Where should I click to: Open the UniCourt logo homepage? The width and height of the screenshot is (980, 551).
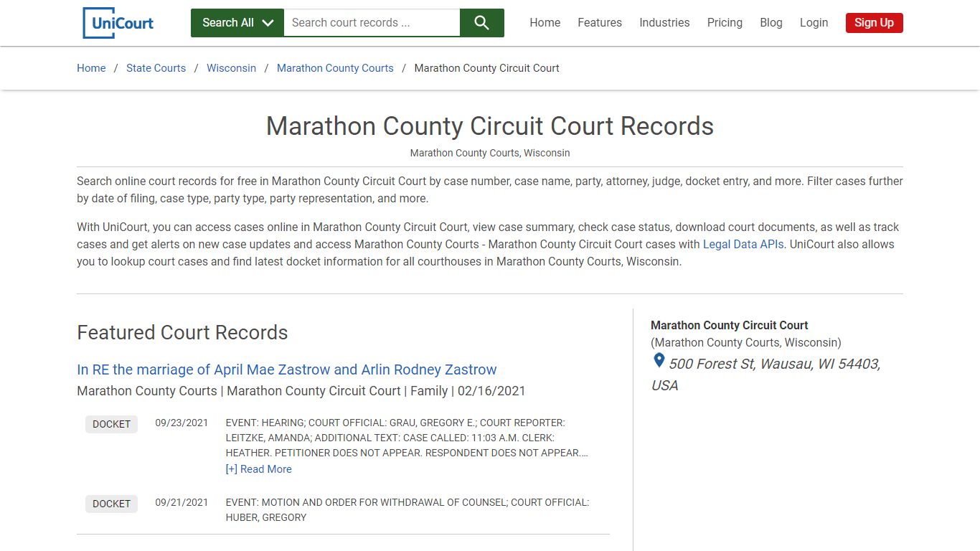118,23
